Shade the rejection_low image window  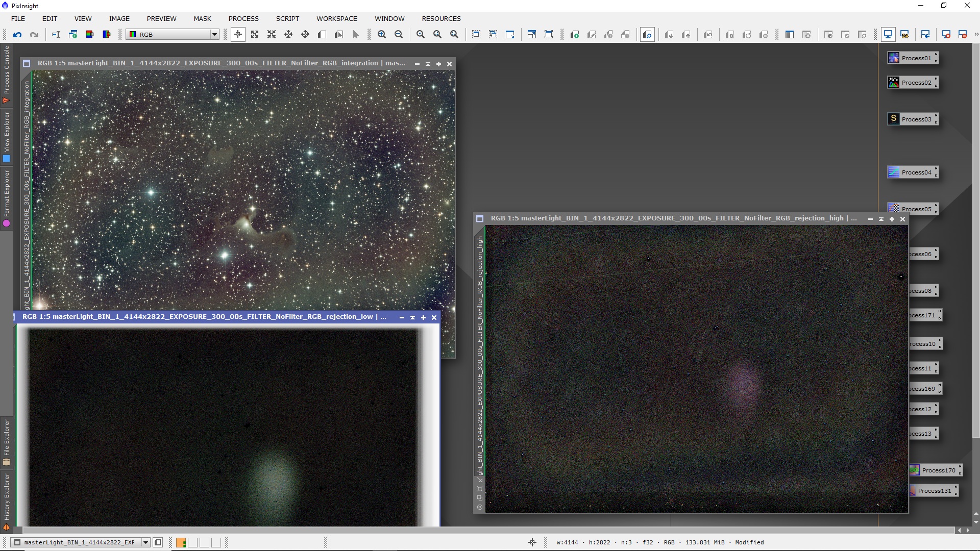point(412,317)
